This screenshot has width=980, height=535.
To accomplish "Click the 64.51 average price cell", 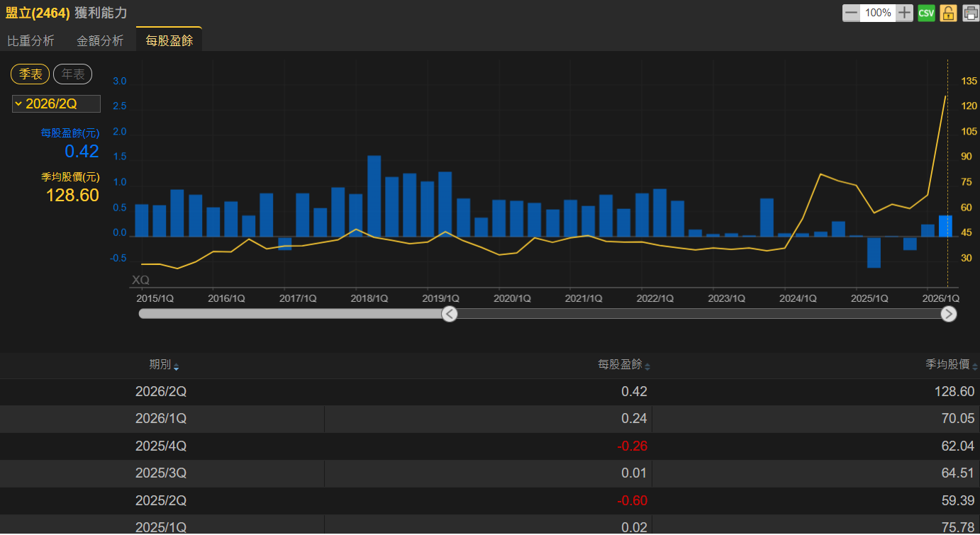I will 958,473.
